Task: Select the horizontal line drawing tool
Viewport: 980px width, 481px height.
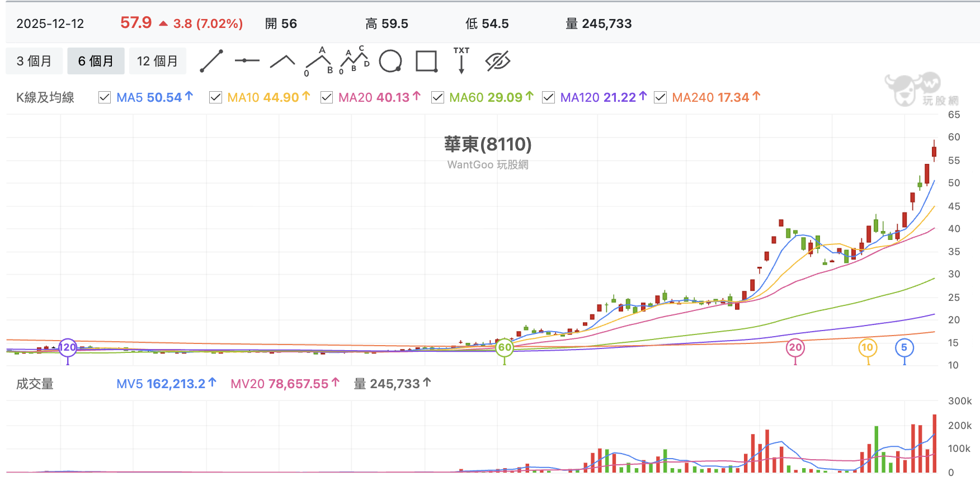Action: (x=247, y=60)
